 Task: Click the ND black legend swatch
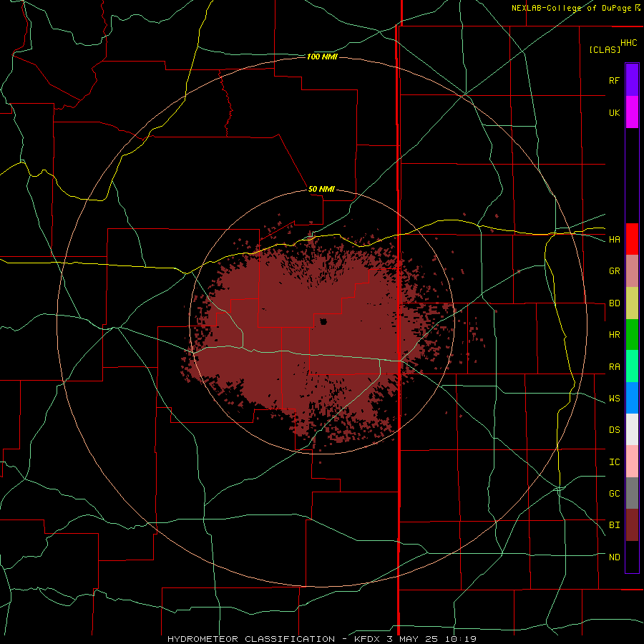tap(632, 557)
